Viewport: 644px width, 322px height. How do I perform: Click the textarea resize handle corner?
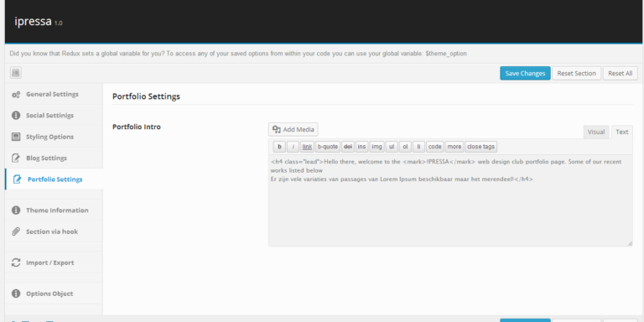[630, 243]
